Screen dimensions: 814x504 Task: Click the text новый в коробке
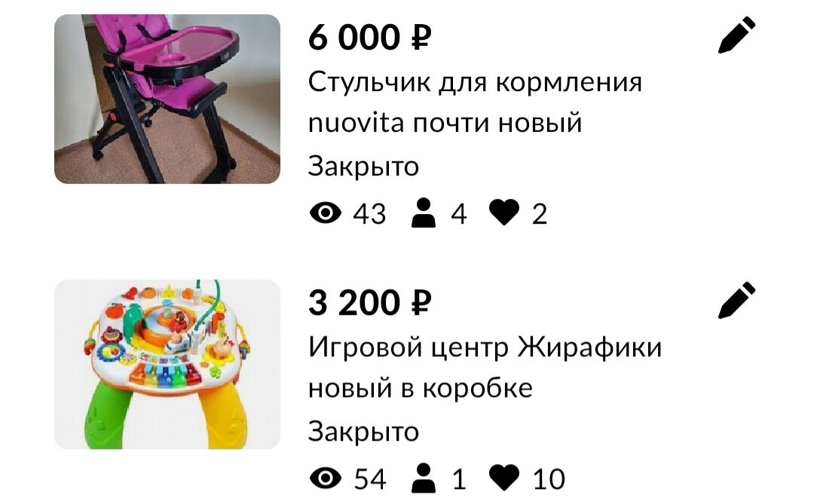point(421,389)
